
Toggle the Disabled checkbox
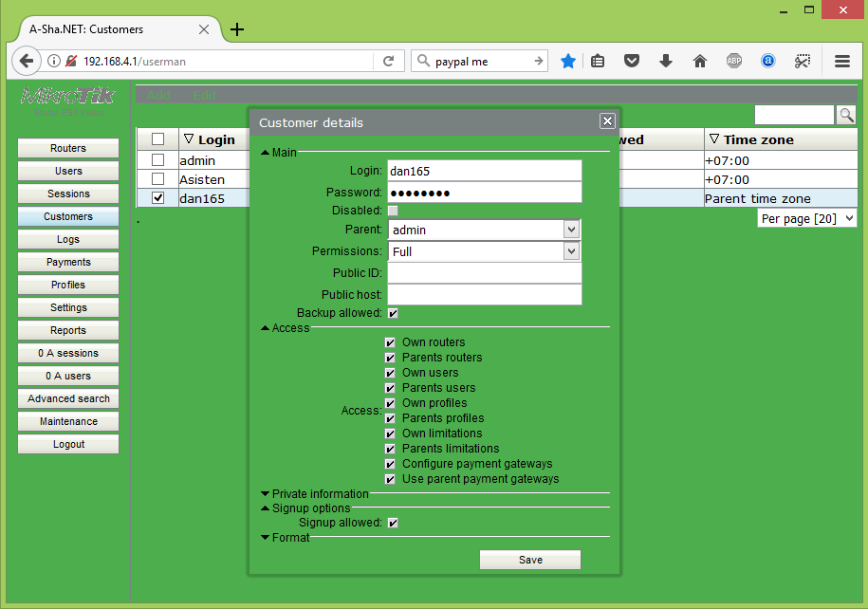(x=393, y=211)
